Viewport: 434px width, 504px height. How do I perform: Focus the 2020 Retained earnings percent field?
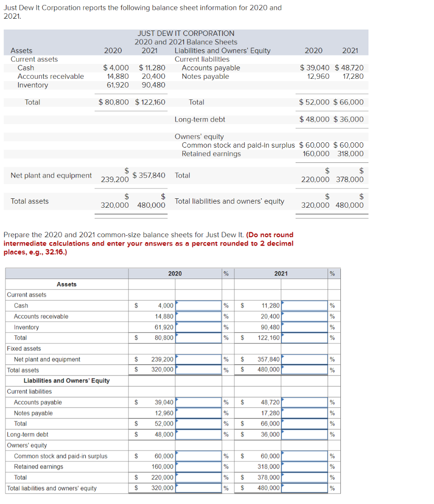pos(199,467)
